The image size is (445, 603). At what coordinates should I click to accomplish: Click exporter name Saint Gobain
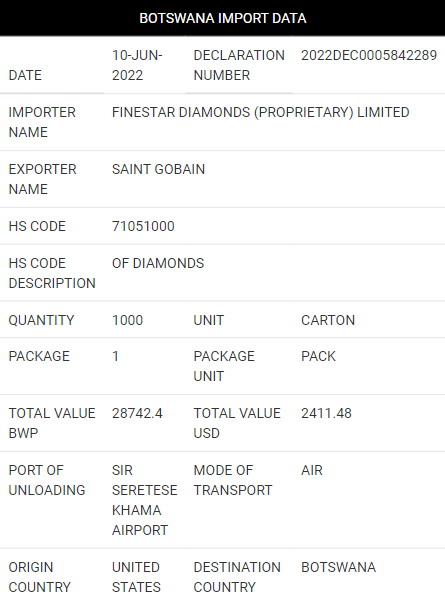(158, 169)
